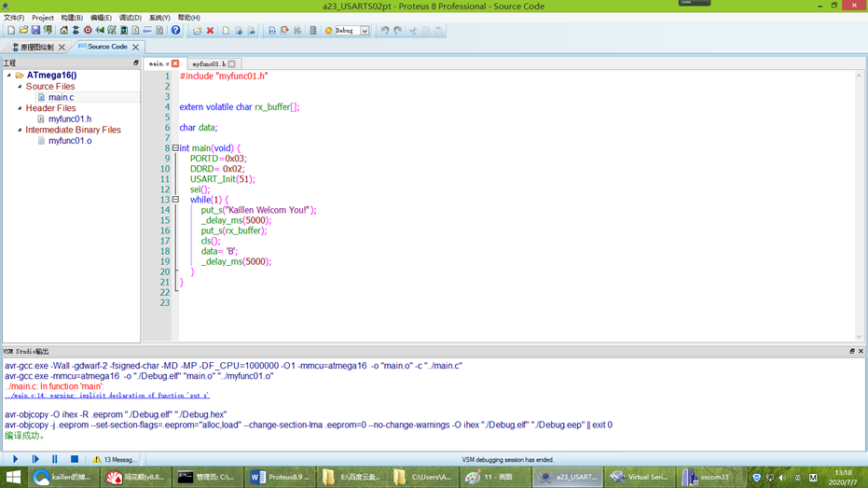Open the Project menu
Viewport: 868px width, 488px height.
pyautogui.click(x=43, y=18)
